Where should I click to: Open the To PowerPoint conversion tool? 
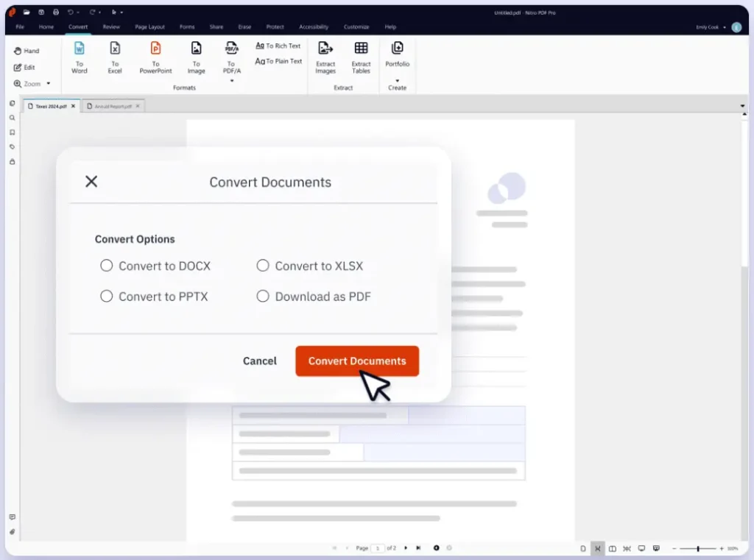click(x=155, y=57)
